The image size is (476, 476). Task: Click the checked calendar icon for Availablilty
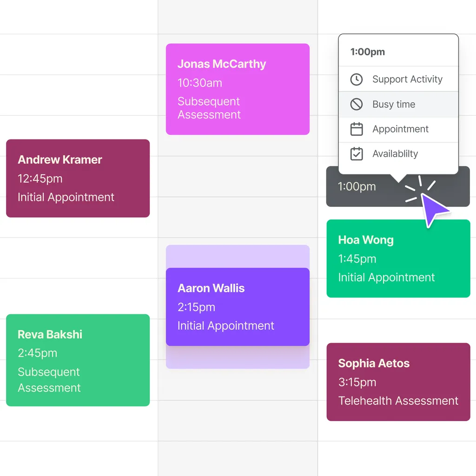point(357,154)
